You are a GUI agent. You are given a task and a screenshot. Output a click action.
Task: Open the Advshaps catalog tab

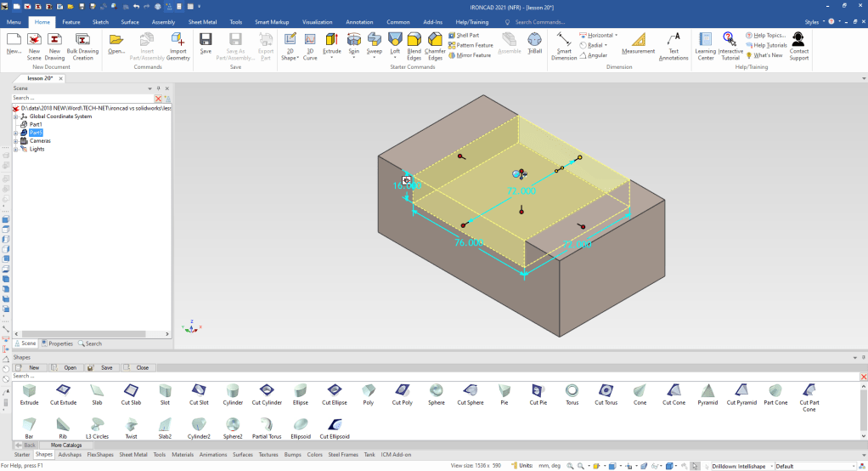[x=70, y=455]
